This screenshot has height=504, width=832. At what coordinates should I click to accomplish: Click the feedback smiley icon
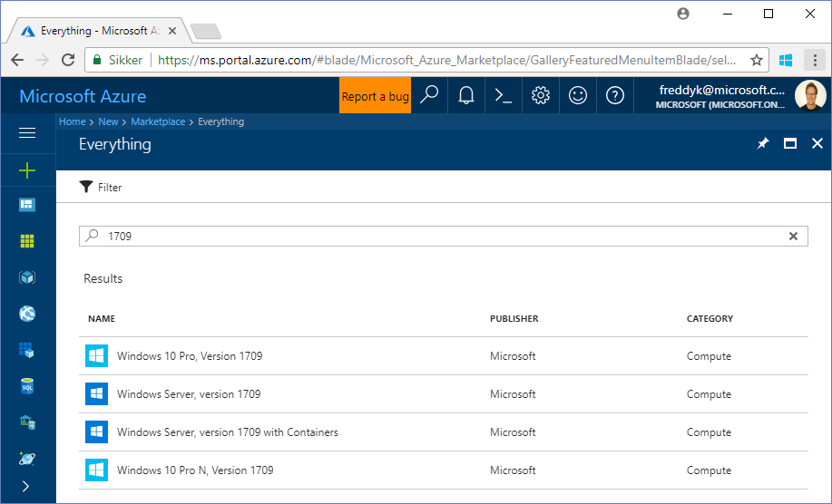pos(578,95)
